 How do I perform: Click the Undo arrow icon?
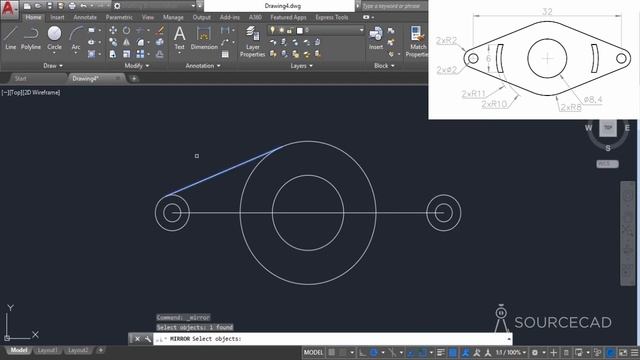[x=83, y=6]
